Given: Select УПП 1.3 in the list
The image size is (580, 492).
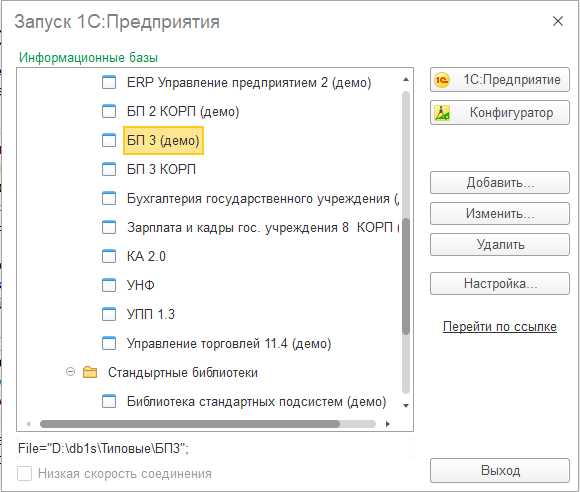Looking at the screenshot, I should coord(151,314).
